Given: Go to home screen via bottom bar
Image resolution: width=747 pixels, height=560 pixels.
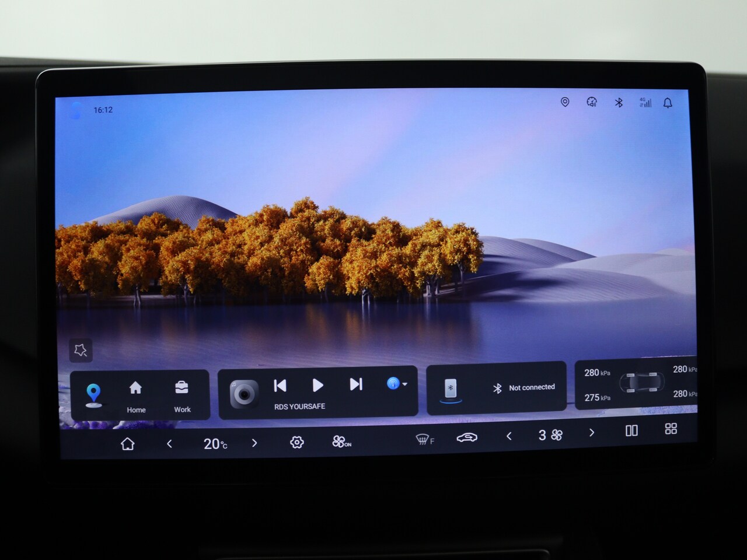Looking at the screenshot, I should tap(127, 444).
